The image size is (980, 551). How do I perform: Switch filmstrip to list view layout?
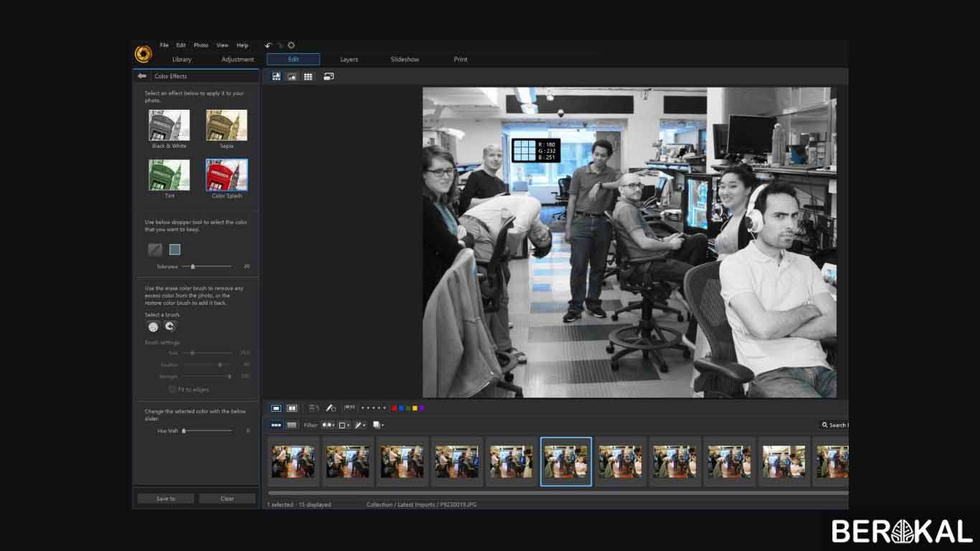click(x=292, y=425)
